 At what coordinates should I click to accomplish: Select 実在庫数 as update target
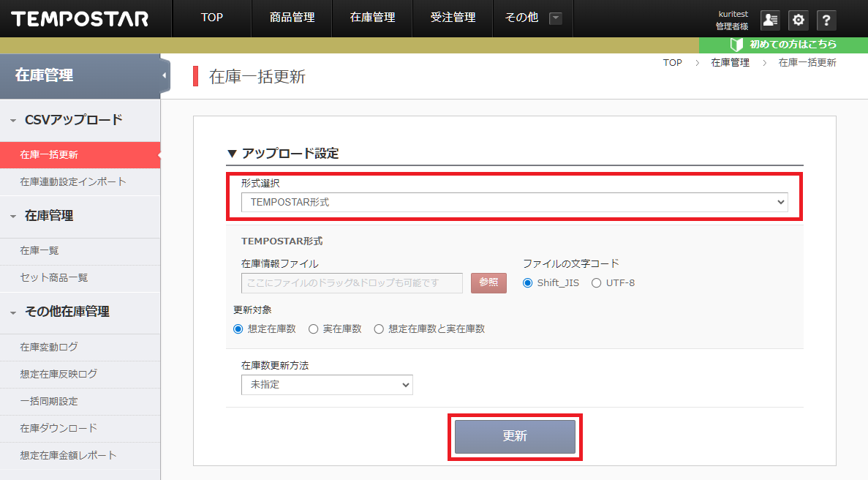(x=313, y=329)
